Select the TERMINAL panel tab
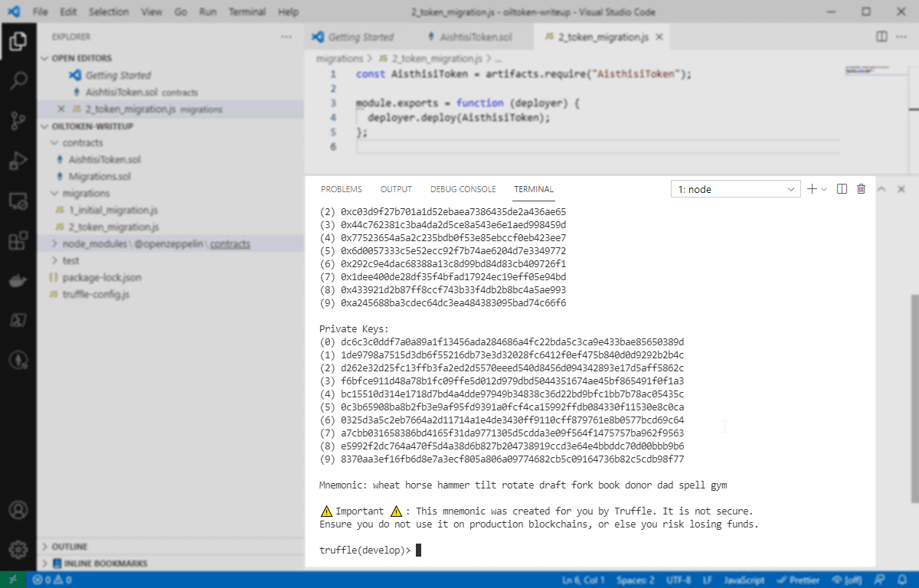The image size is (919, 588). click(x=534, y=189)
